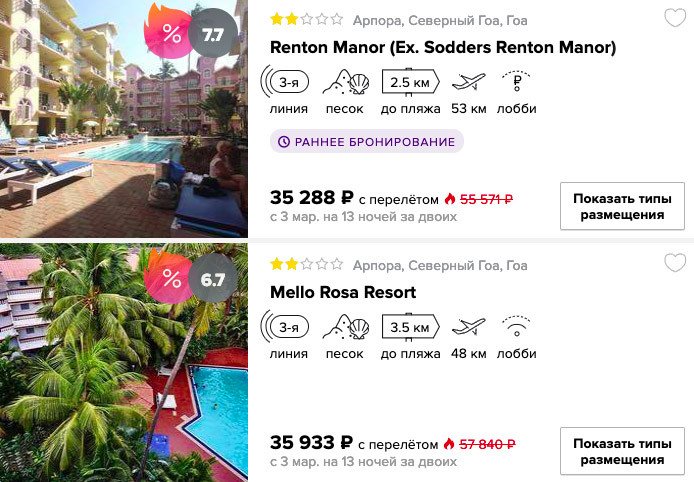
Task: Add Mello Rosa Resort to favorites with the heart
Action: (x=675, y=263)
